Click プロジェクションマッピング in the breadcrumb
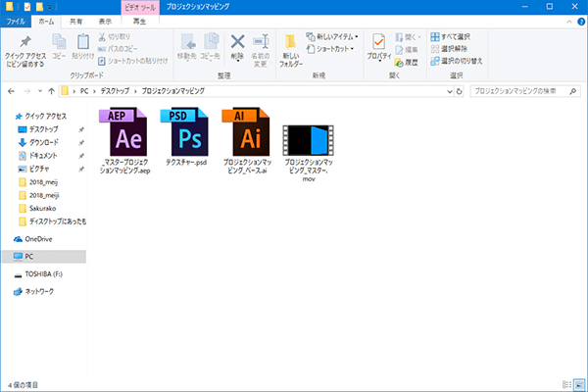 pos(172,91)
